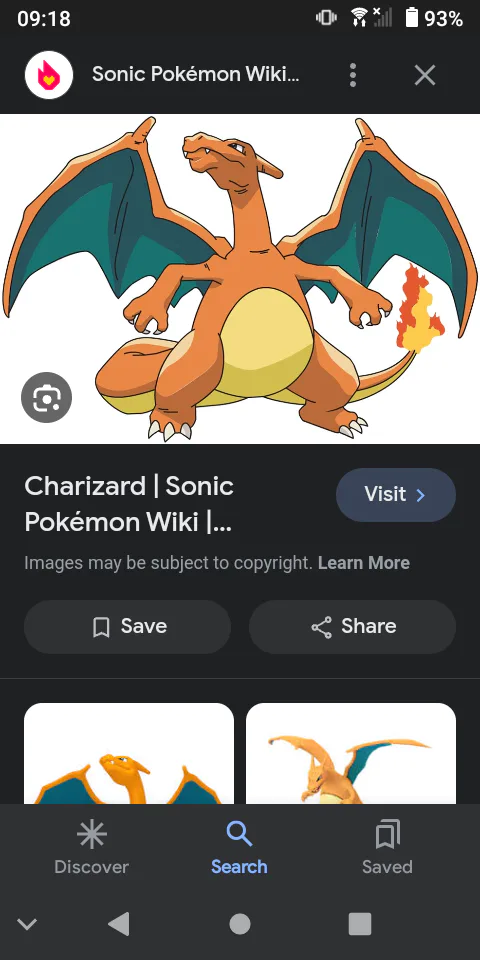
Task: Open the right related Charizard thumbnail
Action: tap(351, 754)
